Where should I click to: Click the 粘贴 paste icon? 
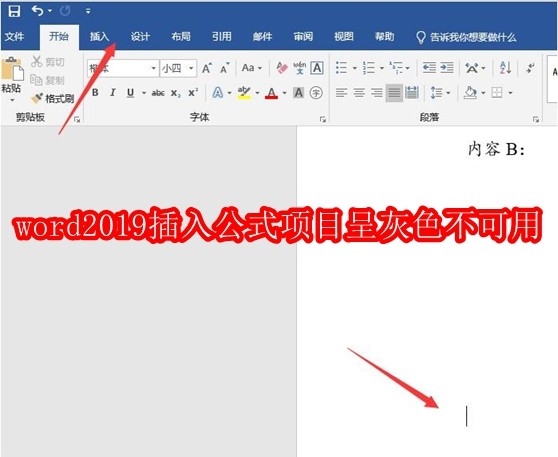[x=12, y=69]
